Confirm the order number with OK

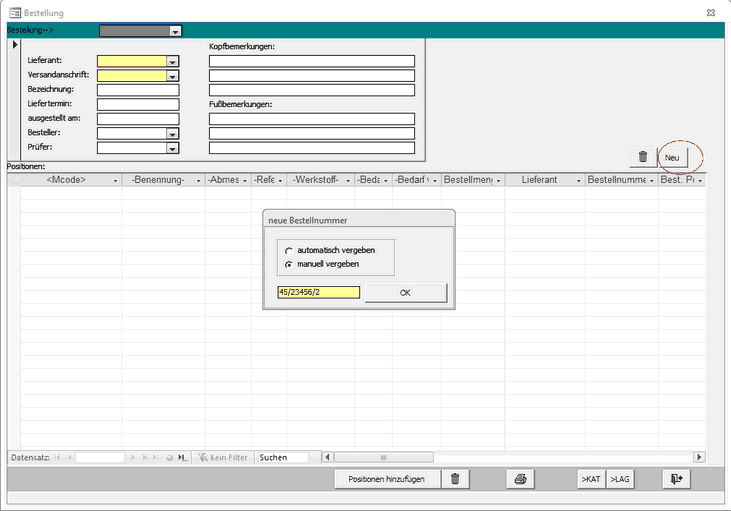405,293
